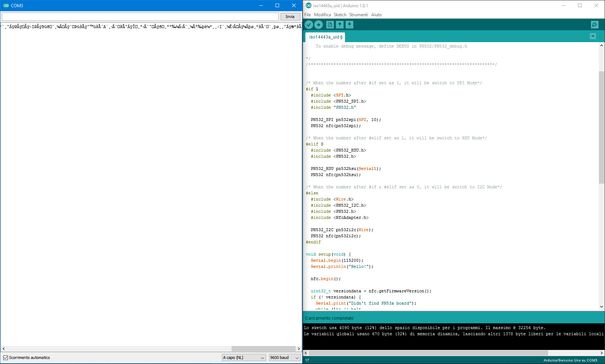
Task: Click the Upload sketch arrow icon
Action: point(319,24)
